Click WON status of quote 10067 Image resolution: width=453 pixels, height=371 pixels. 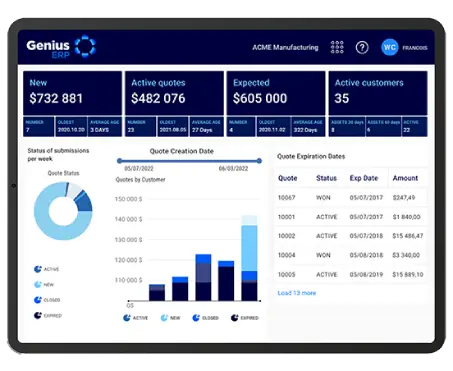click(323, 197)
